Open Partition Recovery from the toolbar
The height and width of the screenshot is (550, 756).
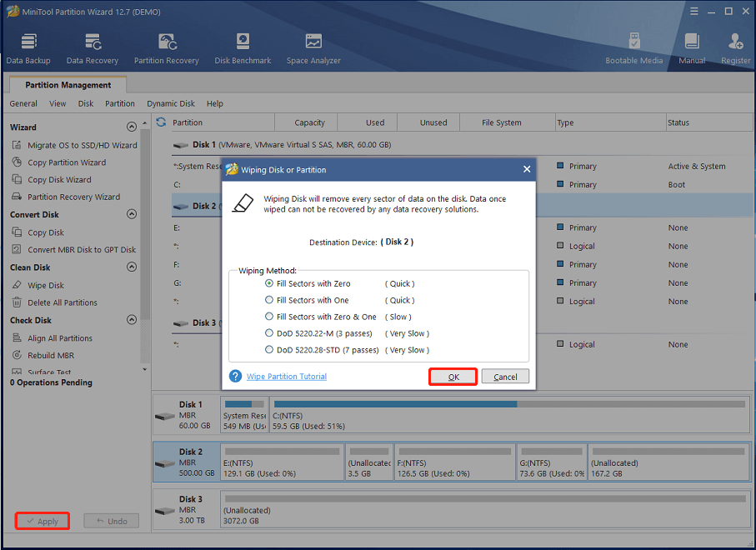coord(167,48)
